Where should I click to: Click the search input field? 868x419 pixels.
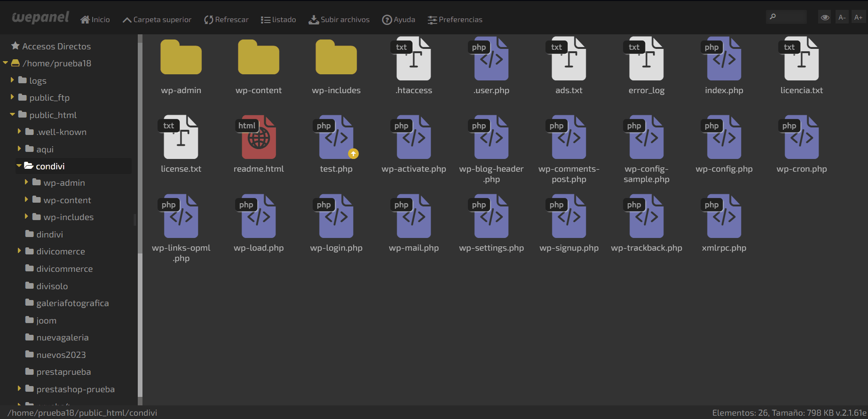[x=790, y=17]
